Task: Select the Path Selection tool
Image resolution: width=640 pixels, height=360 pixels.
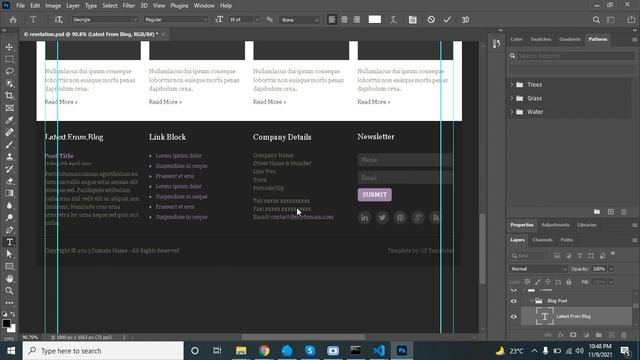Action: [9, 254]
